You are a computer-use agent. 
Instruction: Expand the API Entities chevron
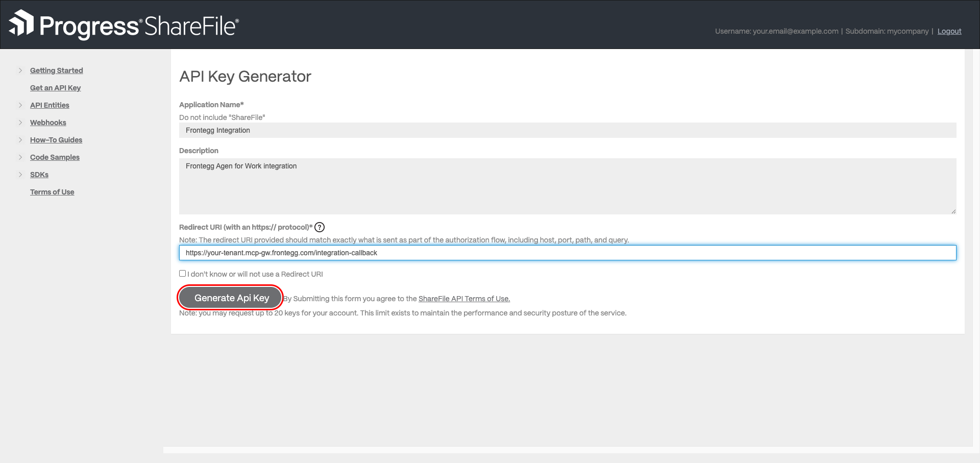click(20, 105)
